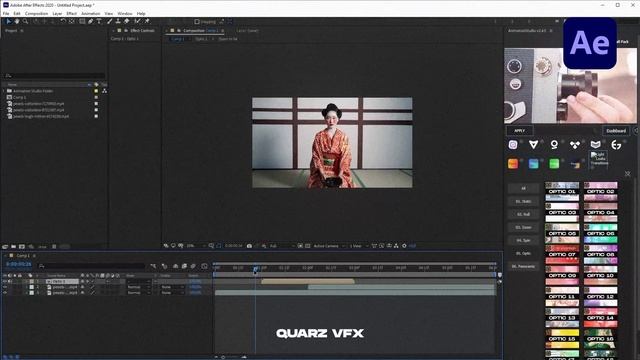Open layer 3 blend mode Normal dropdown
This screenshot has width=640, height=360.
click(x=138, y=293)
